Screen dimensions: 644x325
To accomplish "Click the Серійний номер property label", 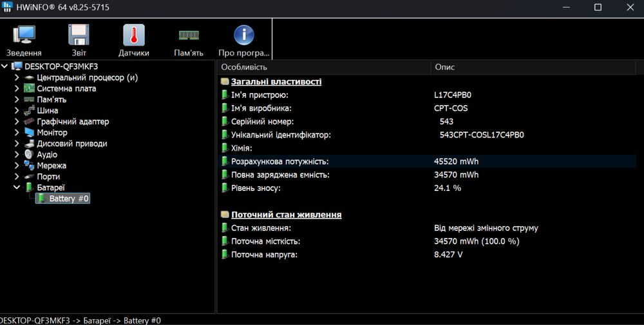I will (262, 121).
